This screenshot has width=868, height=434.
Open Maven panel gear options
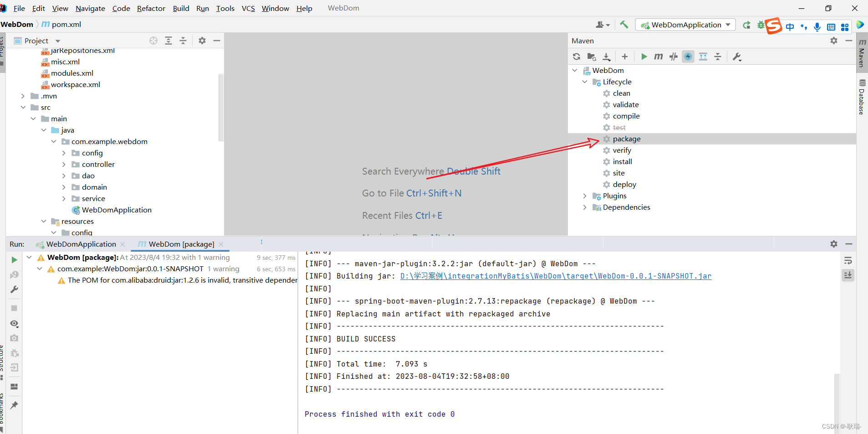point(834,41)
